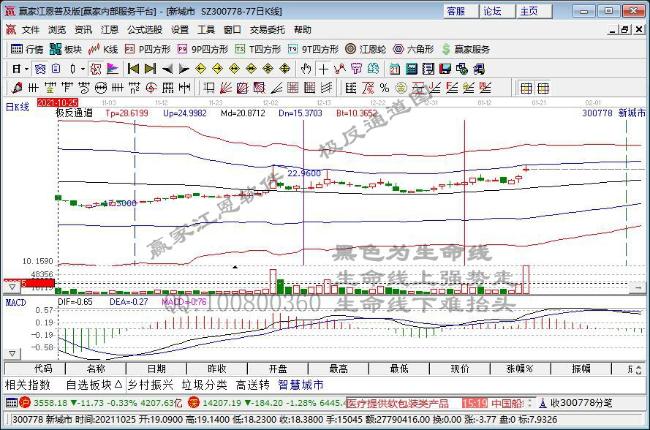Image resolution: width=650 pixels, height=430 pixels.
Task: Select the 智慧城市 tab
Action: click(301, 384)
